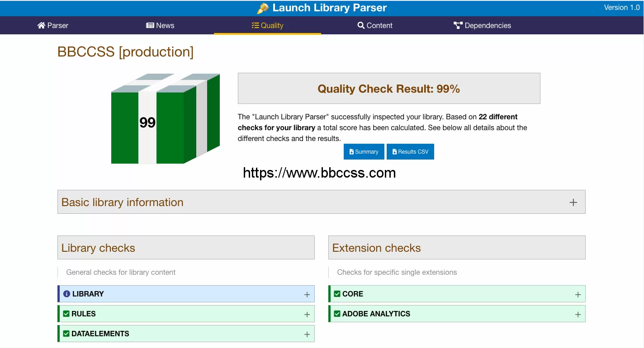Click the green score box showing 99

[165, 119]
